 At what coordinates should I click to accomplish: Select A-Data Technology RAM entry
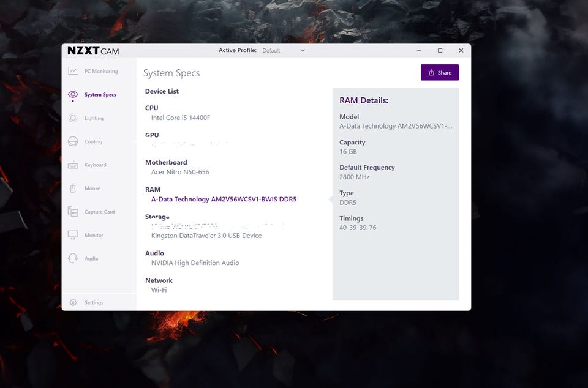224,200
